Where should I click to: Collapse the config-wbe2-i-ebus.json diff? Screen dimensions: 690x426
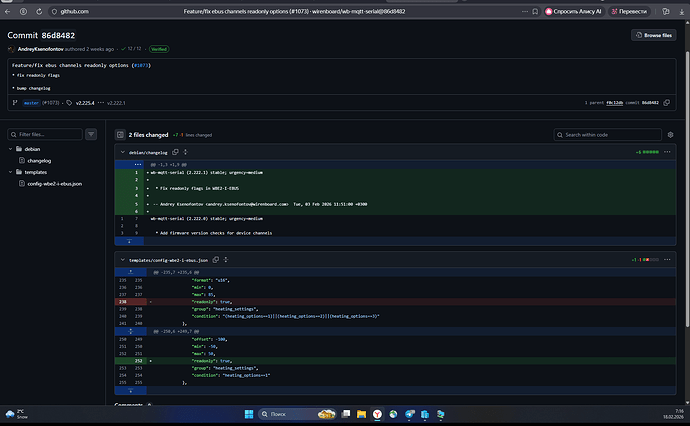(x=122, y=260)
